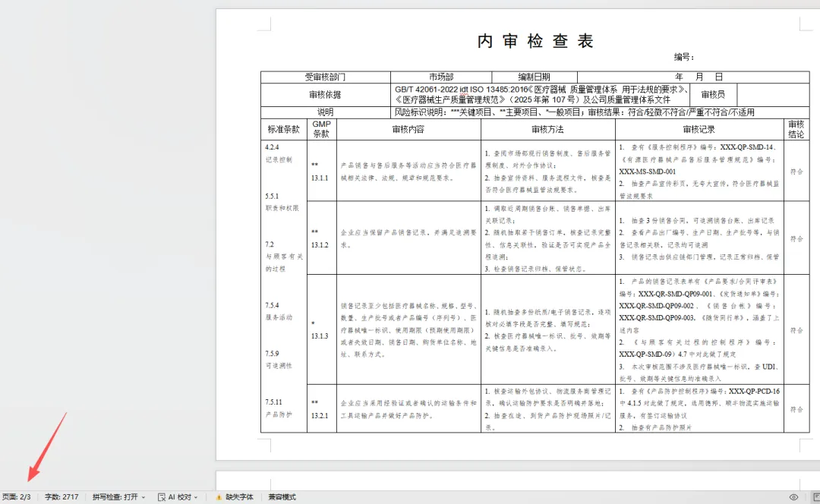Viewport: 820px width, 504px height.
Task: Click 符合 conclusion in row 13.1.1
Action: click(796, 172)
